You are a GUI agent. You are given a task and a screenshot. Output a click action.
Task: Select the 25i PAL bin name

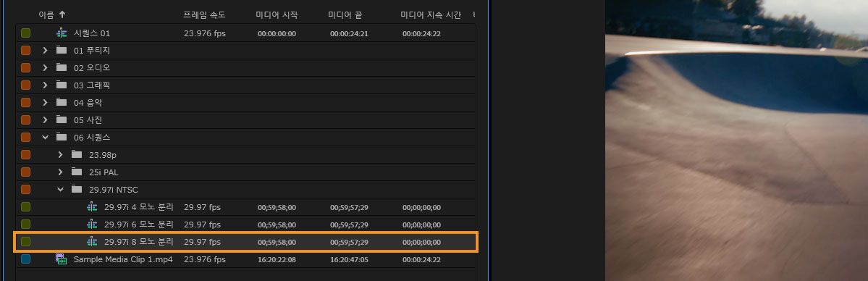[x=104, y=172]
